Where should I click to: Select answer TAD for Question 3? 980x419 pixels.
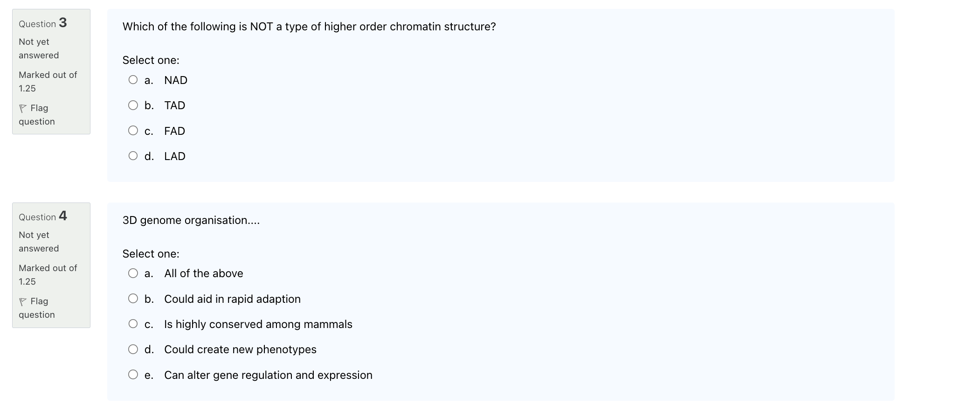[133, 105]
